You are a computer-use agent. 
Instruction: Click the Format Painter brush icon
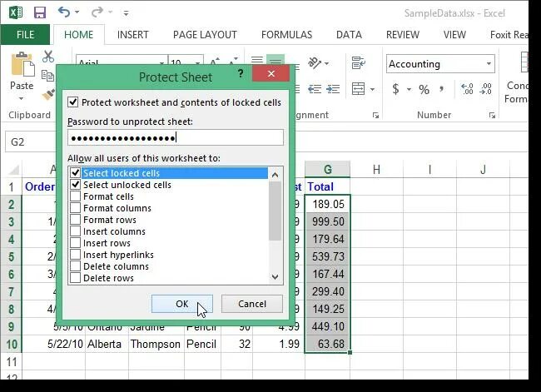[x=48, y=94]
